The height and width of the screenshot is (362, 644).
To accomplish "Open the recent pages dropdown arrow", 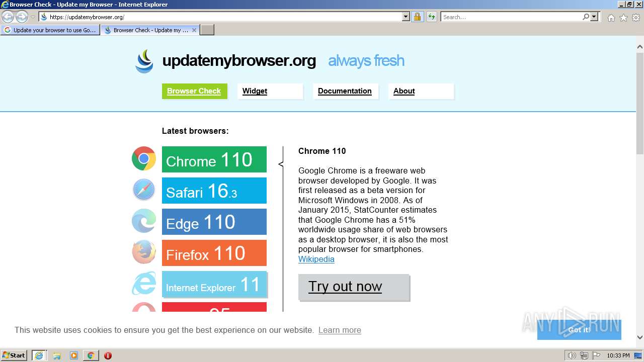I will point(33,17).
